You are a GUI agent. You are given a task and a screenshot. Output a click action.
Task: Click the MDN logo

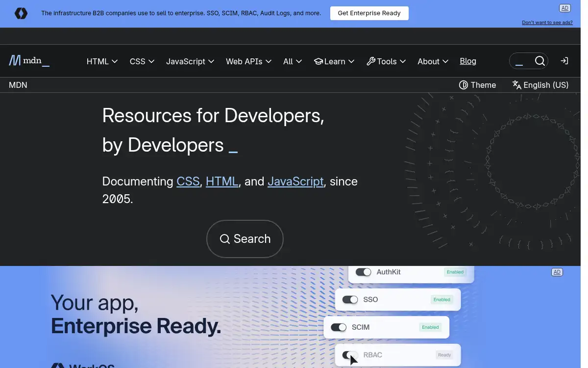(x=29, y=61)
